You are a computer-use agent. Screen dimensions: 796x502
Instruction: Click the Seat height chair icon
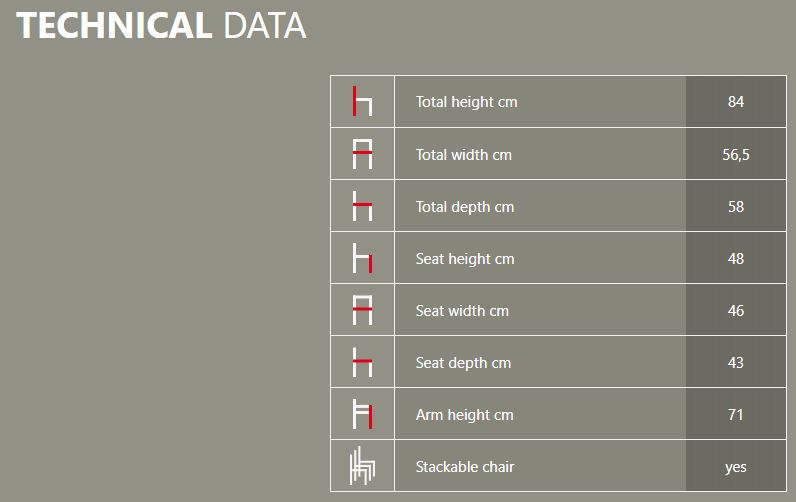pyautogui.click(x=362, y=259)
